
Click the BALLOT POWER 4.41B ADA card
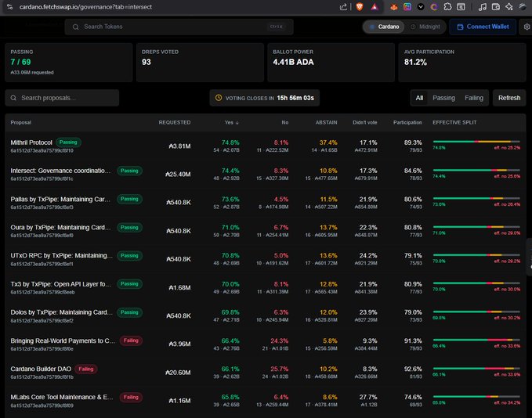tap(331, 62)
